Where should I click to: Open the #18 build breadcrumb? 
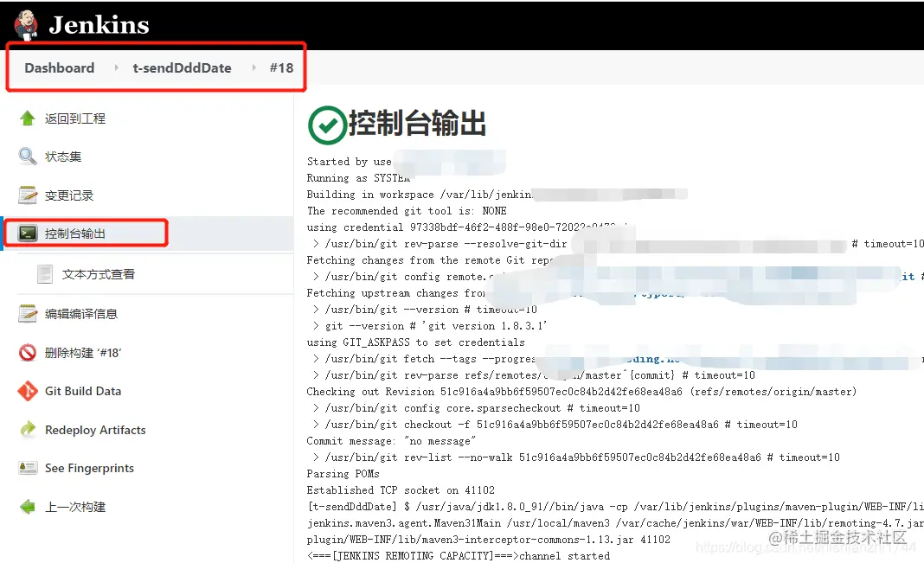click(x=282, y=67)
